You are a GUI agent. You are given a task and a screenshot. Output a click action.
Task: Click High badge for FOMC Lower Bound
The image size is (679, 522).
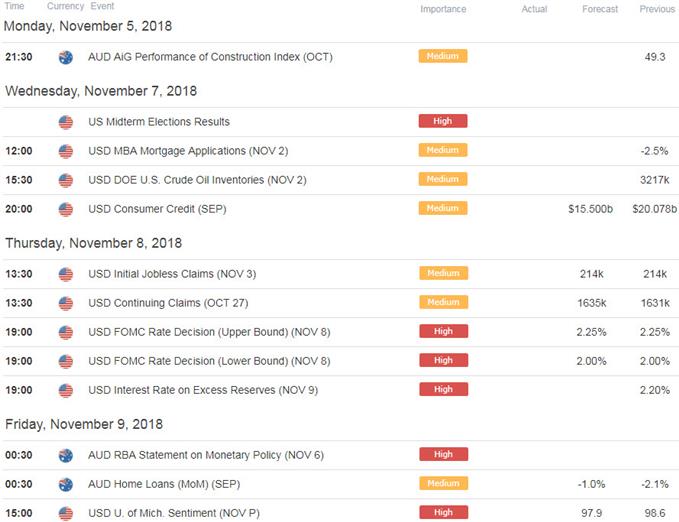pyautogui.click(x=443, y=360)
